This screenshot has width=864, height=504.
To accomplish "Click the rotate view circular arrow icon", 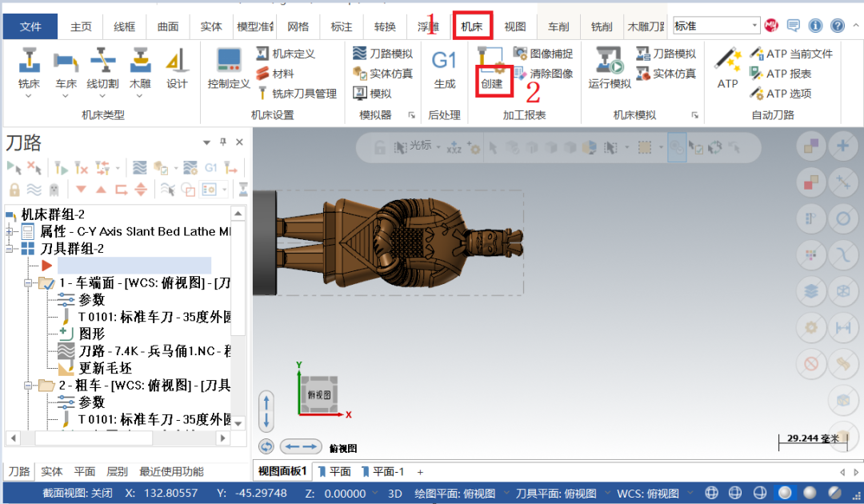I will 266,446.
